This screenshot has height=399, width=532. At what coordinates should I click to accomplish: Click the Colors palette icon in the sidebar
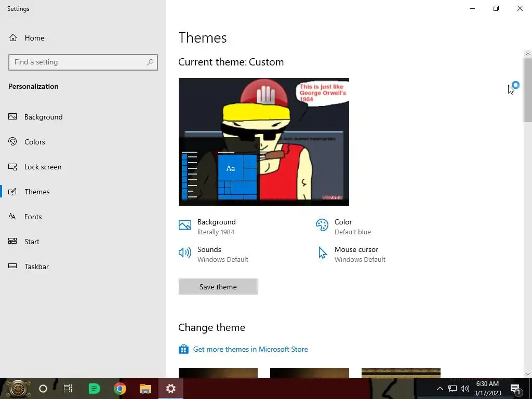12,142
